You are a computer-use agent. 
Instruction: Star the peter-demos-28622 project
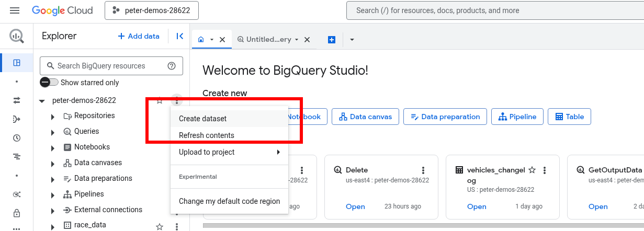point(160,100)
